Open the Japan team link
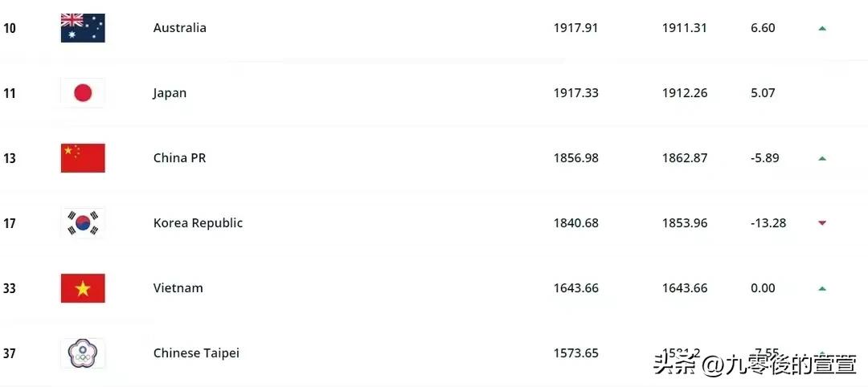 tap(170, 93)
